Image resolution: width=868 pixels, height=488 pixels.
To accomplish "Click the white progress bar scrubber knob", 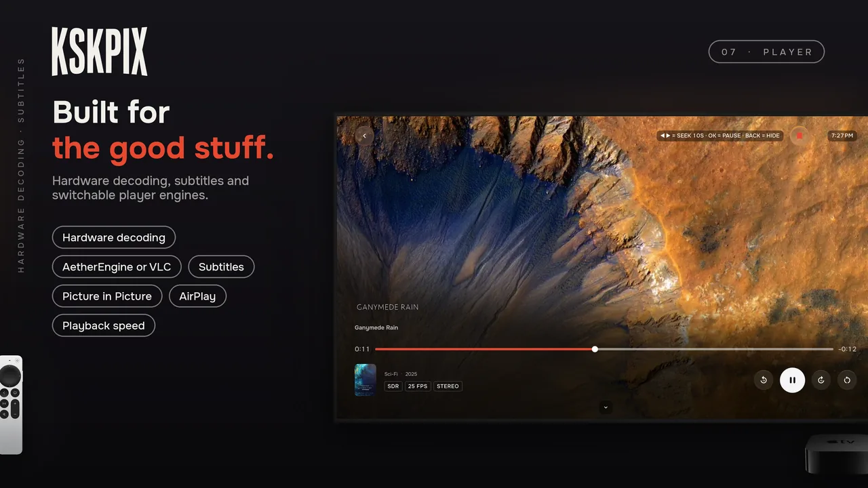I will click(595, 349).
